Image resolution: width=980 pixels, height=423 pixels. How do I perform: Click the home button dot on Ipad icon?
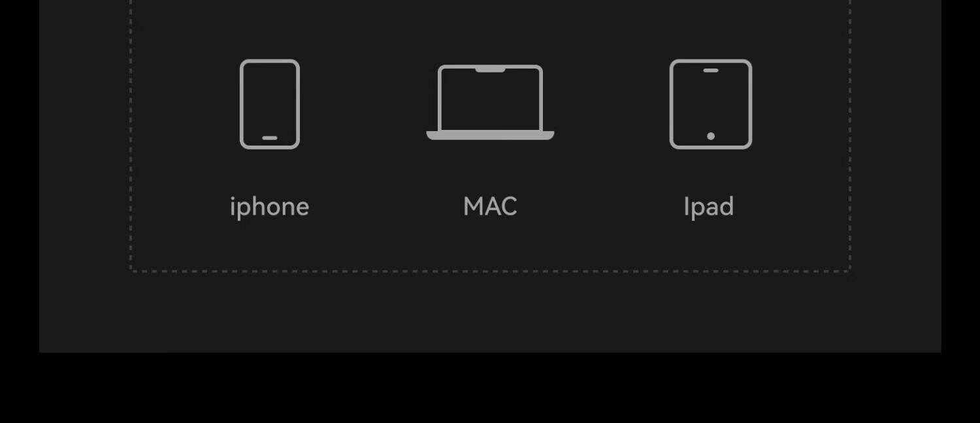pyautogui.click(x=711, y=136)
